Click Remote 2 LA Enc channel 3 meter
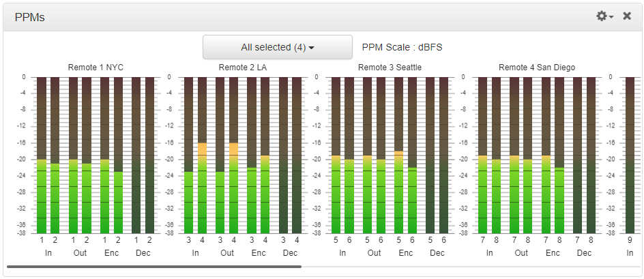 point(251,155)
